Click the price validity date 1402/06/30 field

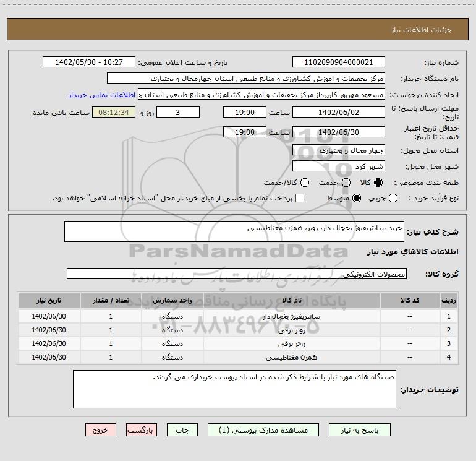[339, 132]
